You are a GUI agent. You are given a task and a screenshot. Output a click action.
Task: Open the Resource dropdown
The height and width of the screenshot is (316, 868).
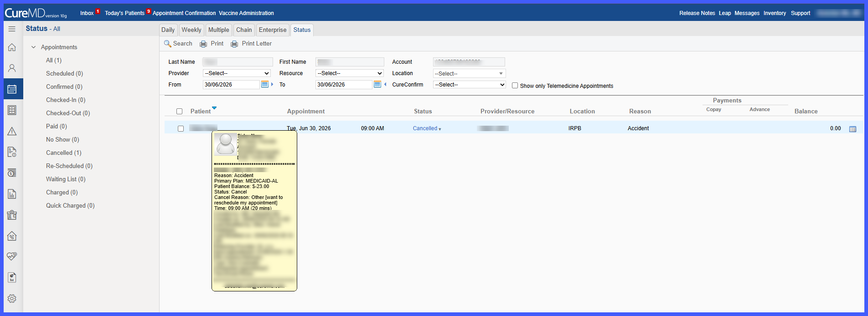click(x=349, y=73)
